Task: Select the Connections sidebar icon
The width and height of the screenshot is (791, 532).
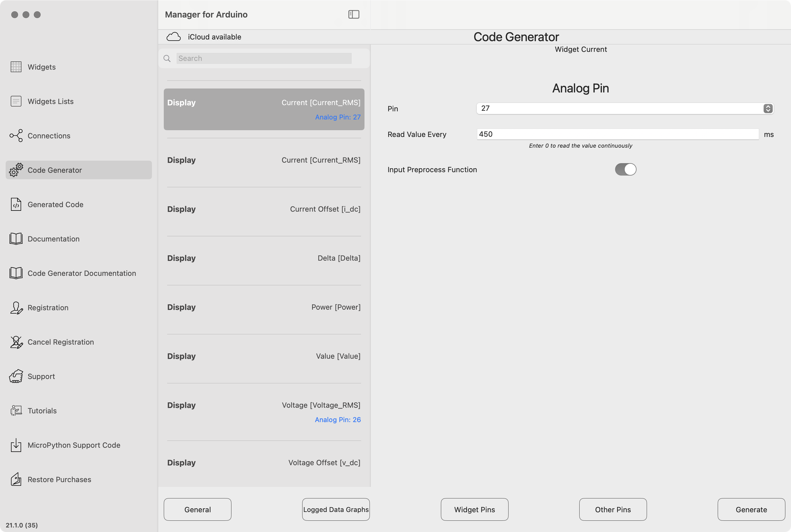Action: 15,135
